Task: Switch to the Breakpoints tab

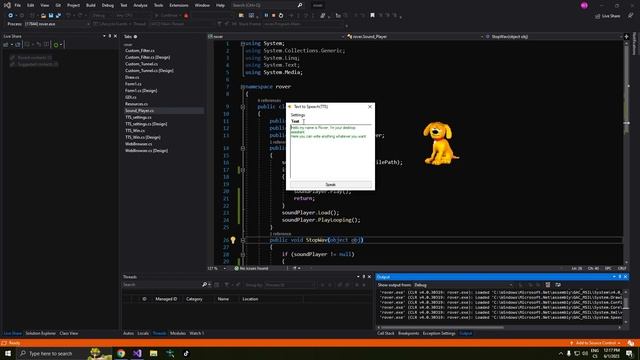Action: pyautogui.click(x=408, y=333)
